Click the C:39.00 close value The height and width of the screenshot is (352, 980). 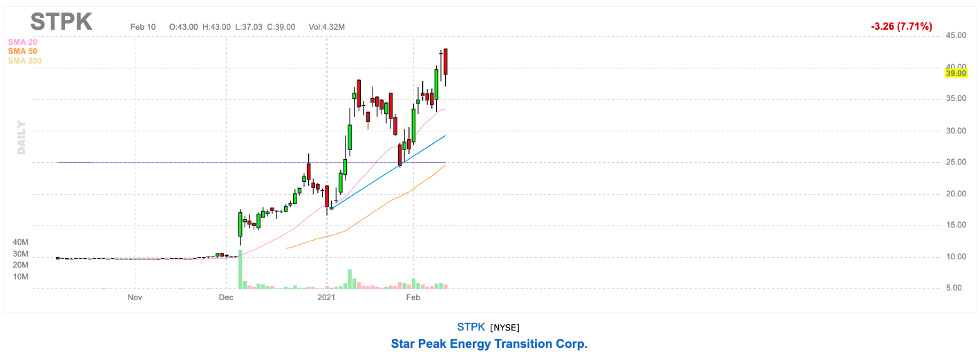pos(281,27)
